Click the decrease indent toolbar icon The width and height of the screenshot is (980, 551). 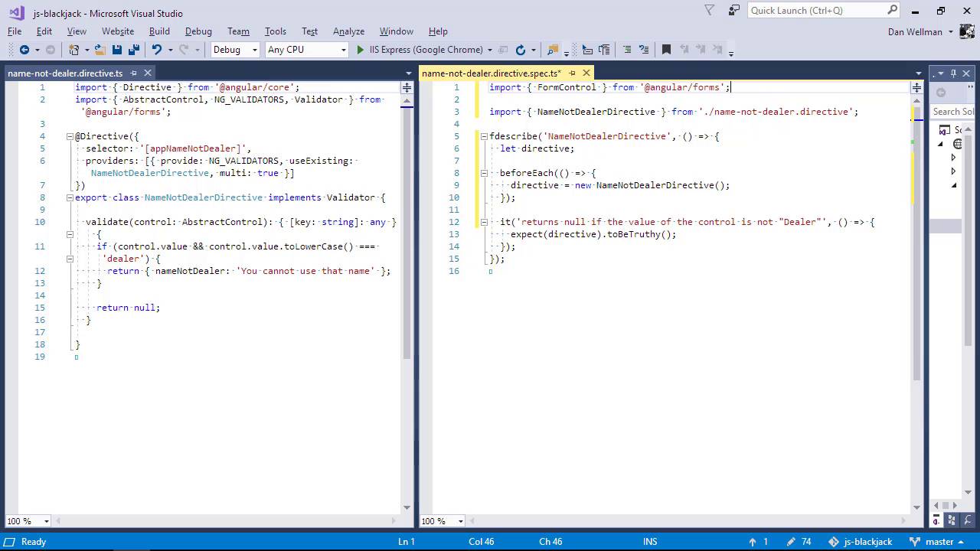click(x=587, y=50)
